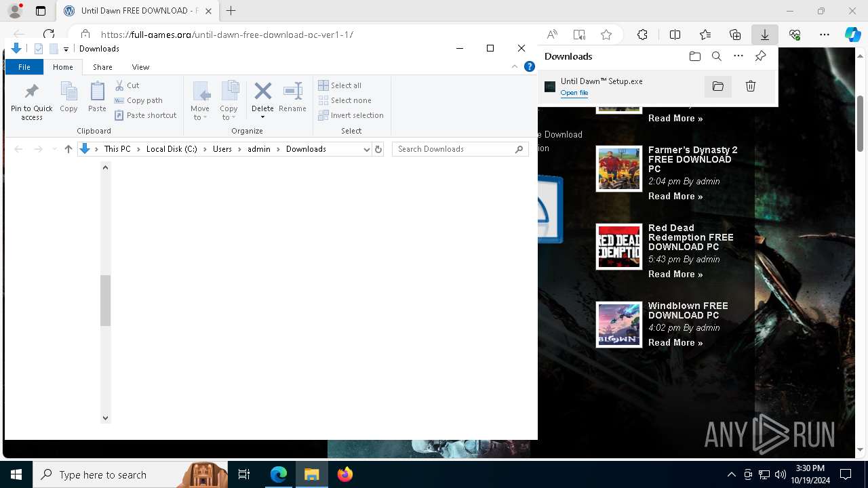Show hidden tray icons chevron
Screen dimensions: 868x488
click(x=731, y=474)
